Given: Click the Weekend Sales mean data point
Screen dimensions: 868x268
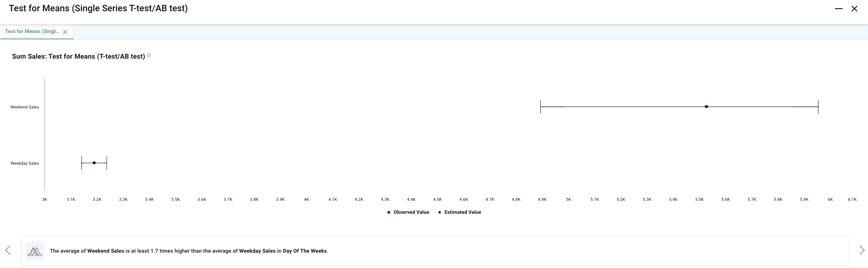Looking at the screenshot, I should 706,107.
